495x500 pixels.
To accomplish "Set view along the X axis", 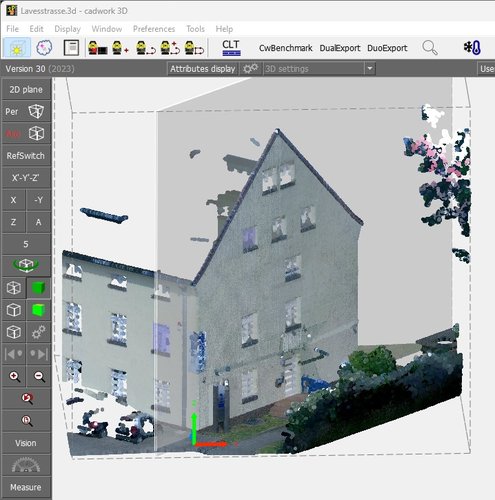I will click(13, 200).
